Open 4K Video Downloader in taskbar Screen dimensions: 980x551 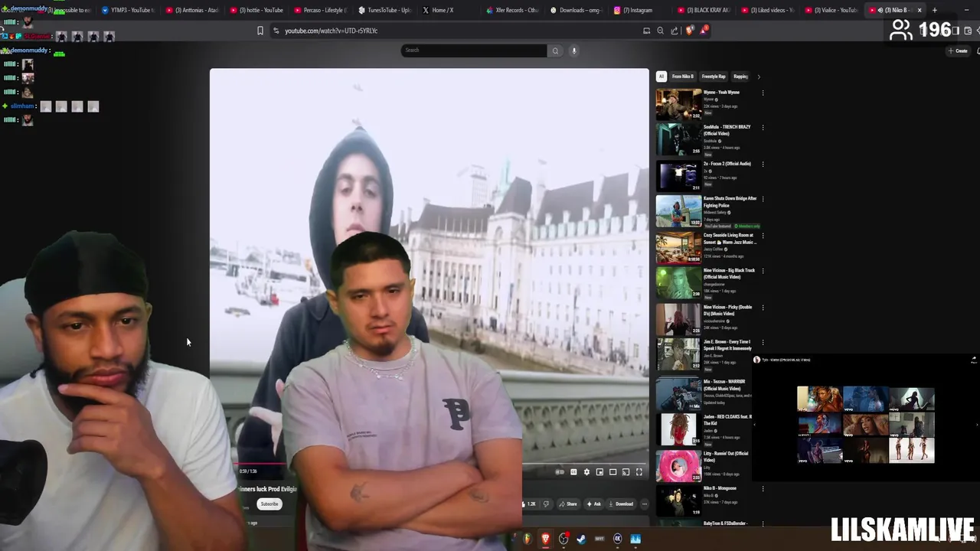point(617,539)
